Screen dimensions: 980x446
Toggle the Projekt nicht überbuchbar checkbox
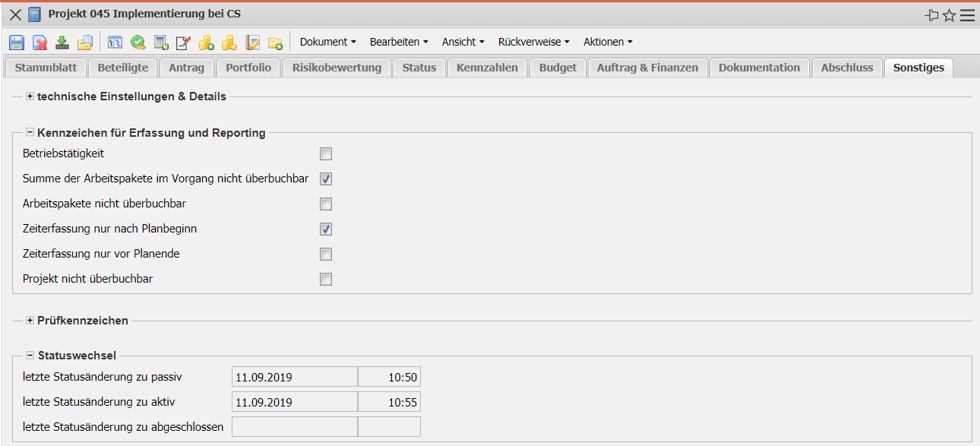pyautogui.click(x=326, y=280)
